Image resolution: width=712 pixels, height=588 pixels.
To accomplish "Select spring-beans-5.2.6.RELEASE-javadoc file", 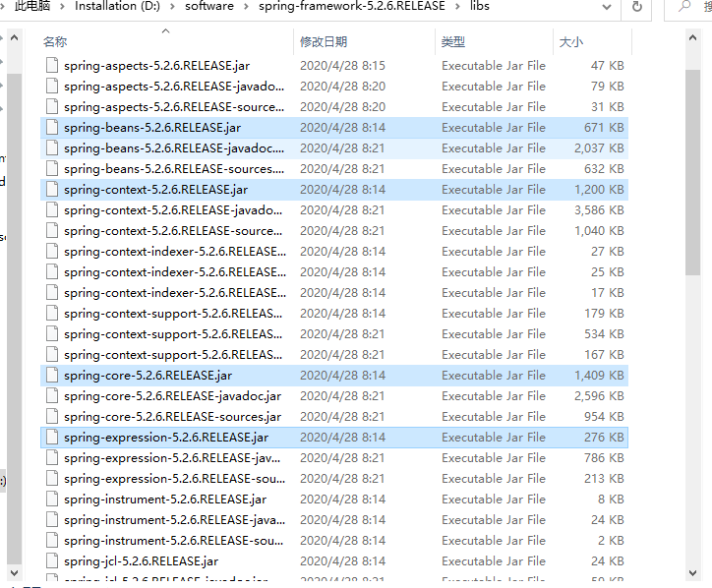I will click(334, 148).
